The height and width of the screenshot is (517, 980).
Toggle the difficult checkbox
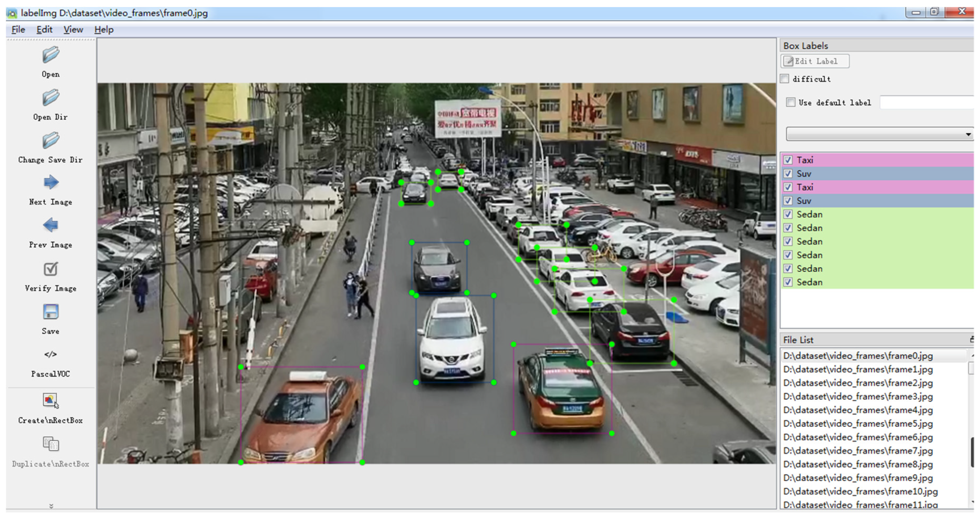[785, 79]
